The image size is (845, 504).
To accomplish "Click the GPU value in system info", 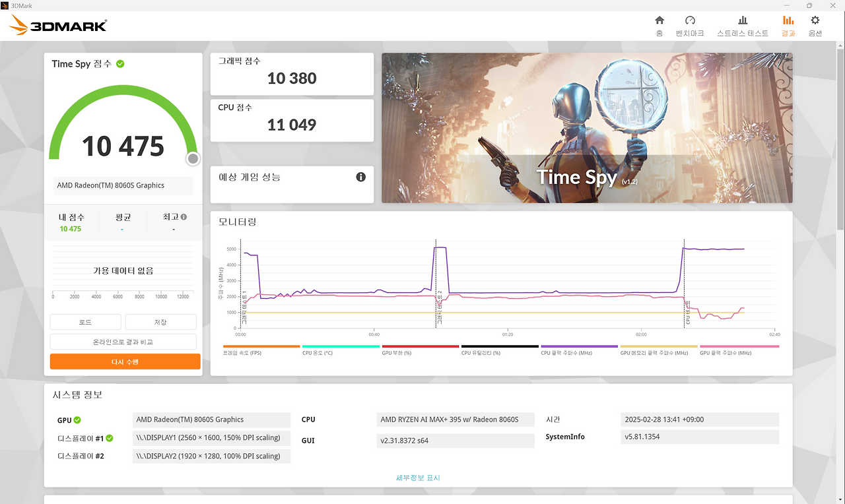I will pyautogui.click(x=211, y=420).
